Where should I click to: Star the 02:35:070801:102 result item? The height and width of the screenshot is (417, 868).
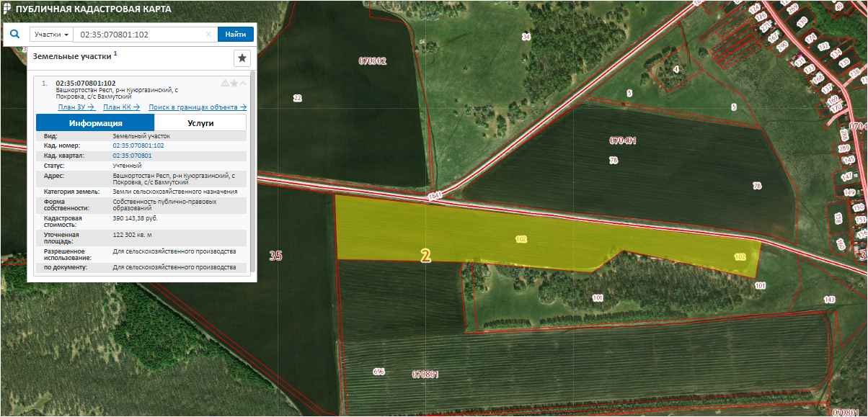click(x=234, y=84)
